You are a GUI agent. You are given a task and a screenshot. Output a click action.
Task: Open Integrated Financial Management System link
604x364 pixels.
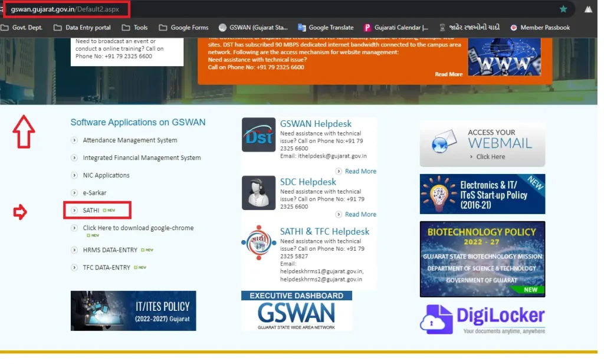coord(142,158)
